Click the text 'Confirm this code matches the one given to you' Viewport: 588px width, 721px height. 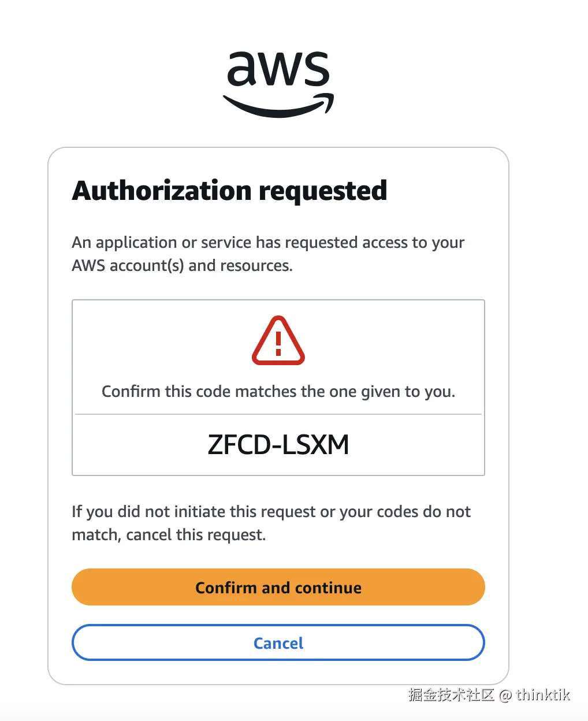click(x=278, y=391)
